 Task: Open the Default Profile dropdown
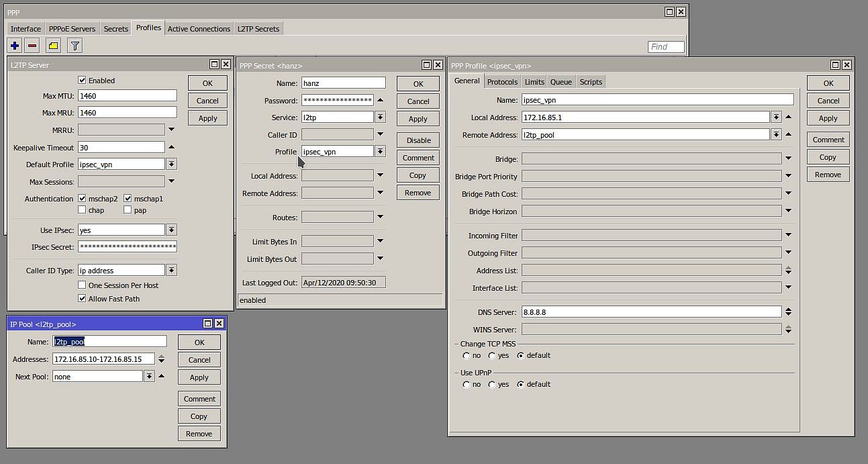pyautogui.click(x=171, y=165)
